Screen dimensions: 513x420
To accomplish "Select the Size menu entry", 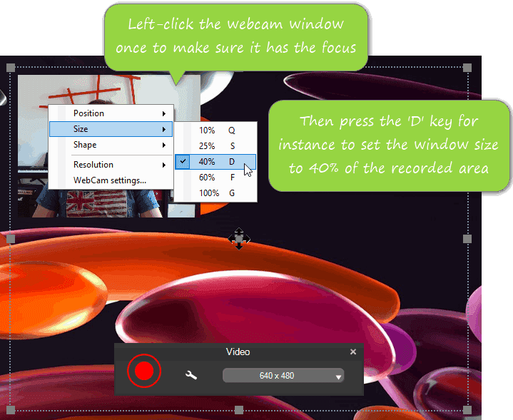I will (111, 129).
